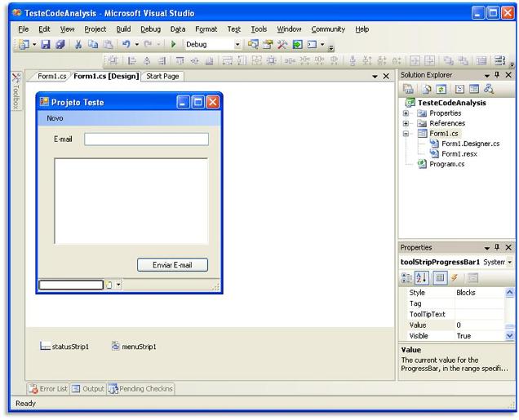This screenshot has height=420, width=519.
Task: Open the Toolbox side panel
Action: pos(15,95)
